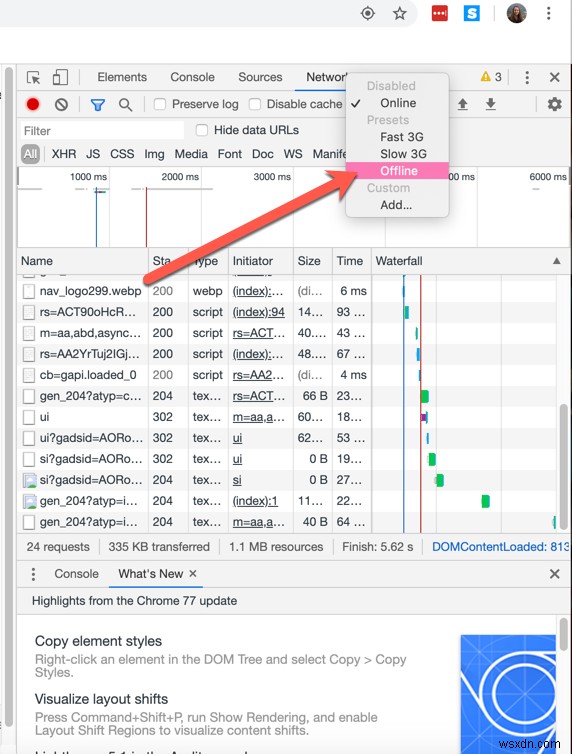
Task: Filter requests by CSS type
Action: (122, 154)
